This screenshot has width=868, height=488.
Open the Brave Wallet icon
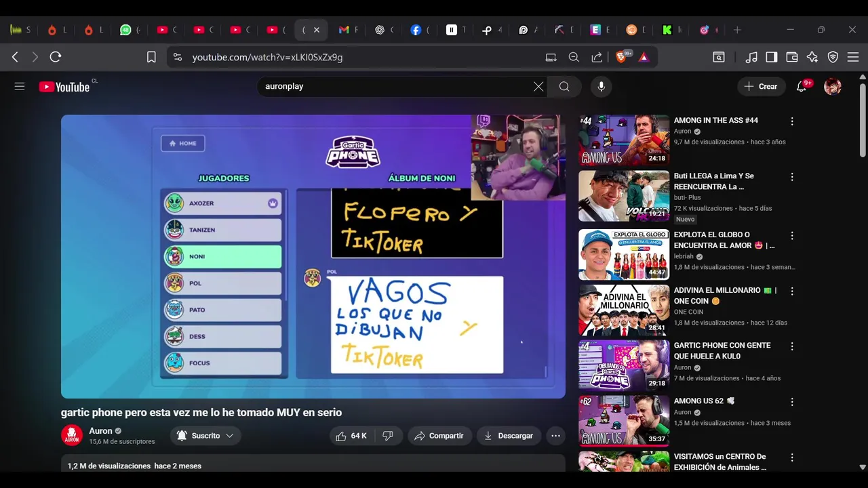coord(791,58)
